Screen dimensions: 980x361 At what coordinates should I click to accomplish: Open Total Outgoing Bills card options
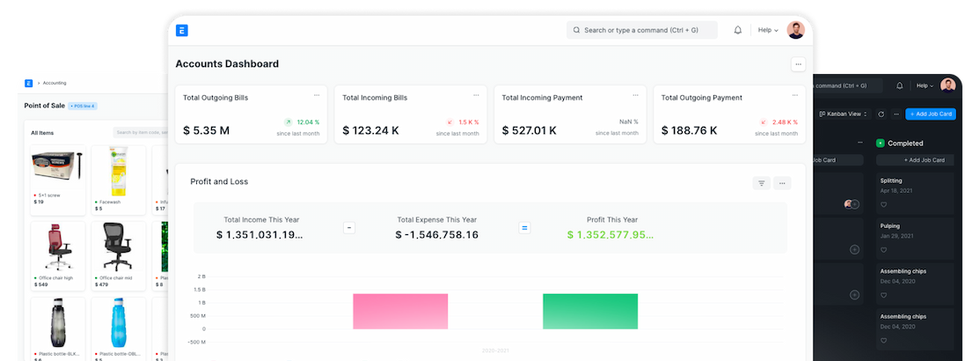click(x=317, y=95)
